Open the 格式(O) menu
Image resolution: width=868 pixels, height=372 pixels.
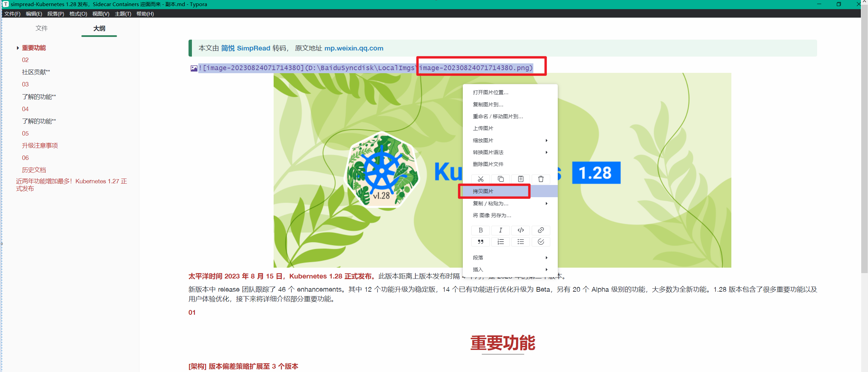78,14
